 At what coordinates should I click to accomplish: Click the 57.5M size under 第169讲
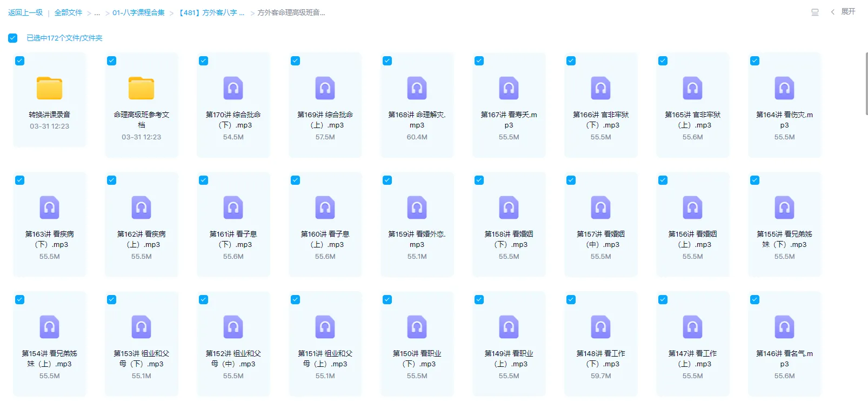coord(325,137)
